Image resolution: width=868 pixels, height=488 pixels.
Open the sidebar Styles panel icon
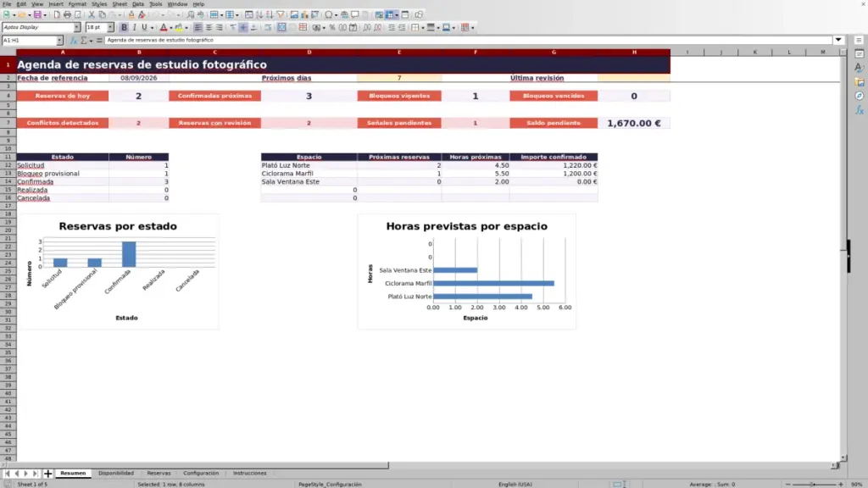[x=860, y=68]
